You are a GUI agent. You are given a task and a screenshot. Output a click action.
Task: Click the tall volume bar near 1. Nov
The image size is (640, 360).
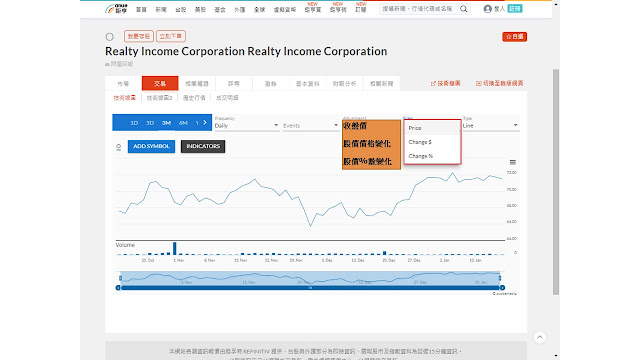click(175, 249)
